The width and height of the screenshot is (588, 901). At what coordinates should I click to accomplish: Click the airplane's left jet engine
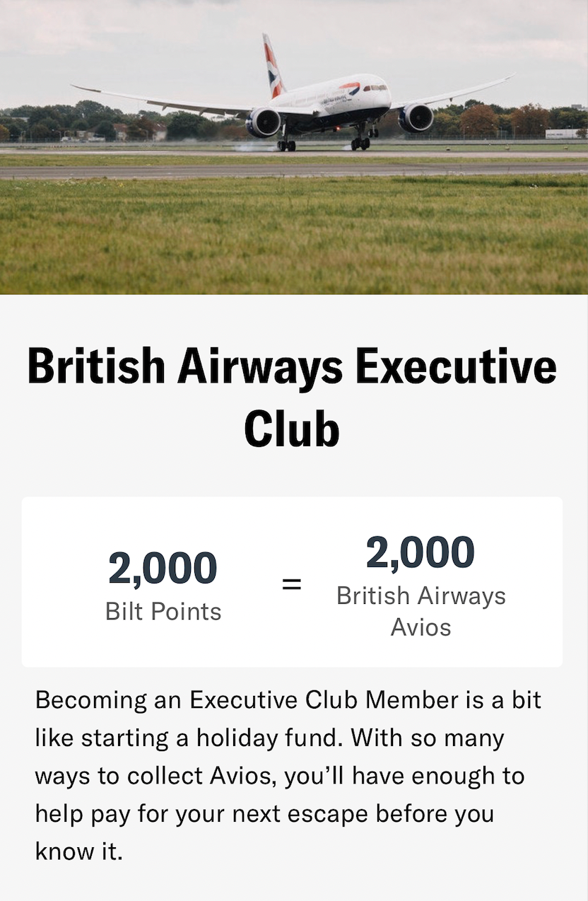264,122
